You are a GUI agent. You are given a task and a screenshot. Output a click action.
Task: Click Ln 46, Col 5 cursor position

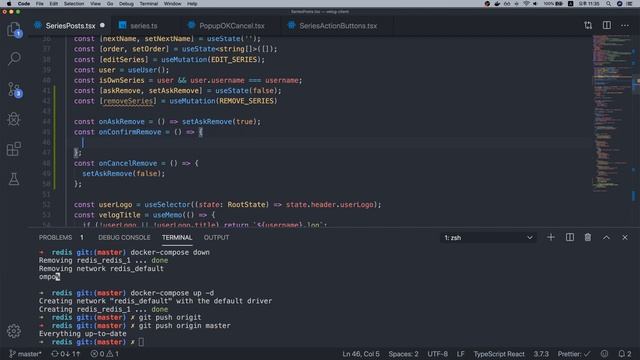click(361, 354)
